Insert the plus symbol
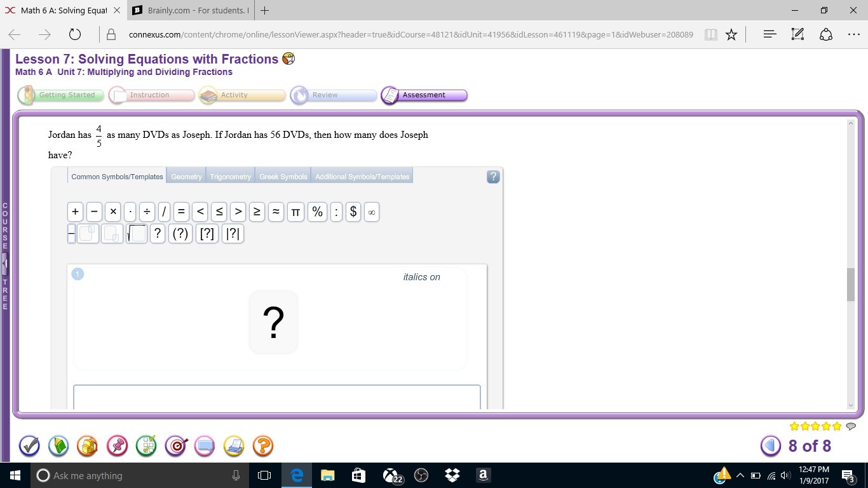The height and width of the screenshot is (488, 868). pyautogui.click(x=76, y=212)
